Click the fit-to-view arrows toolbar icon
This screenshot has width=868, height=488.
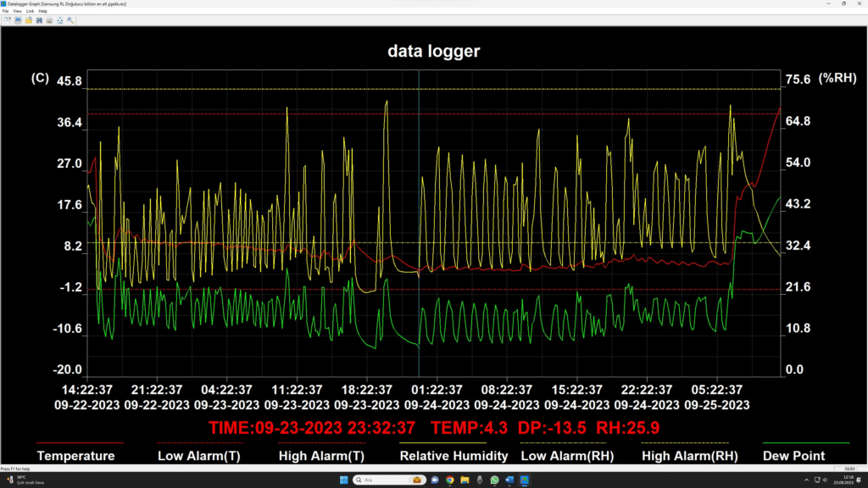click(60, 20)
